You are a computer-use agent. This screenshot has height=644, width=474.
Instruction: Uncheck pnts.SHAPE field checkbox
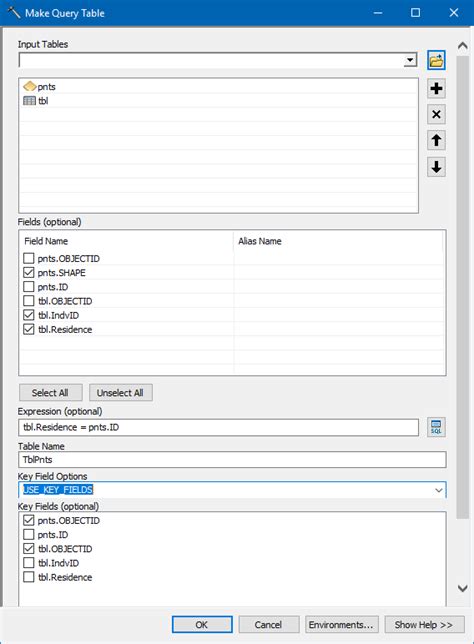29,273
